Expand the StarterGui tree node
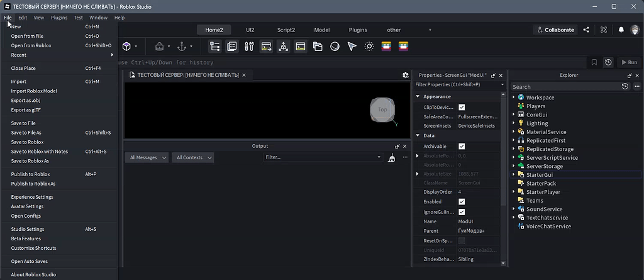This screenshot has height=280, width=644. coord(513,175)
